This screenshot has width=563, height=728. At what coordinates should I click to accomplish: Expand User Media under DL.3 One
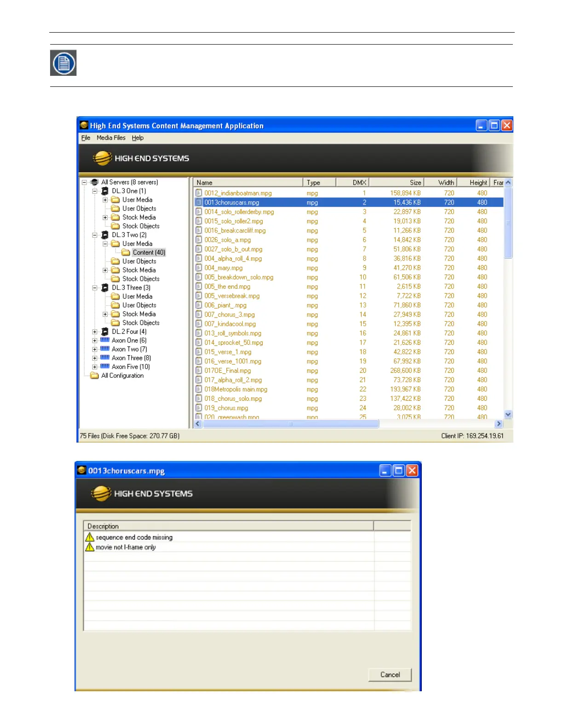[105, 200]
